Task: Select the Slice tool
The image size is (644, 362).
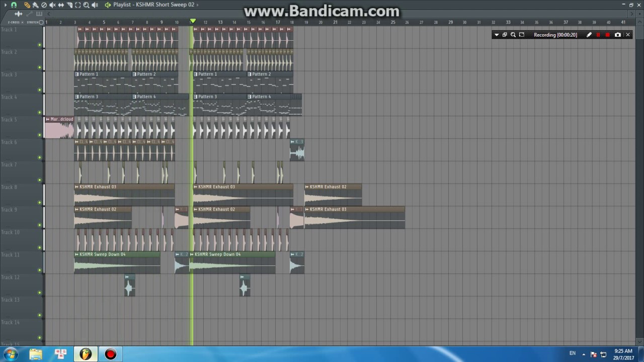Action: coord(69,5)
